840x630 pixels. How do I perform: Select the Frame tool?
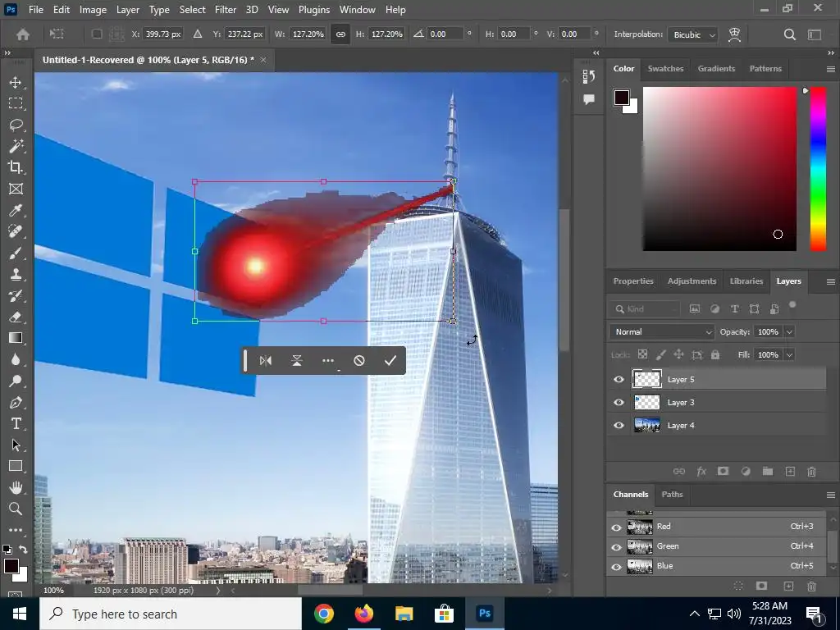click(x=16, y=189)
